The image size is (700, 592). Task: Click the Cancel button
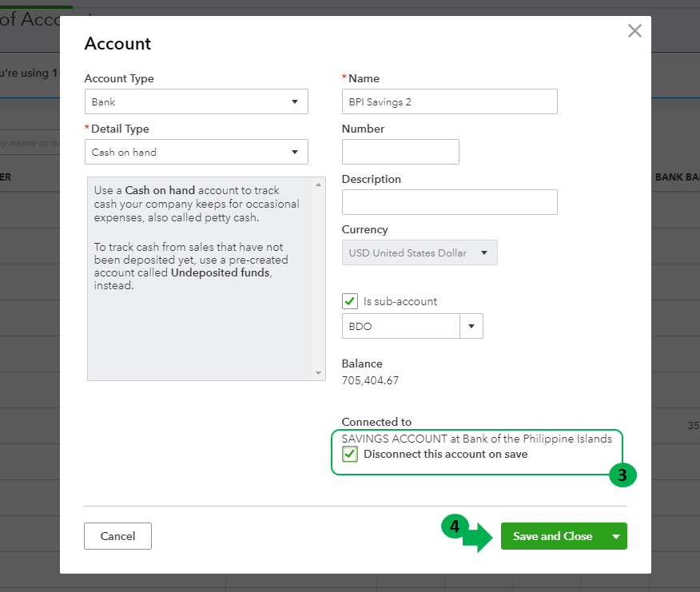coord(117,536)
